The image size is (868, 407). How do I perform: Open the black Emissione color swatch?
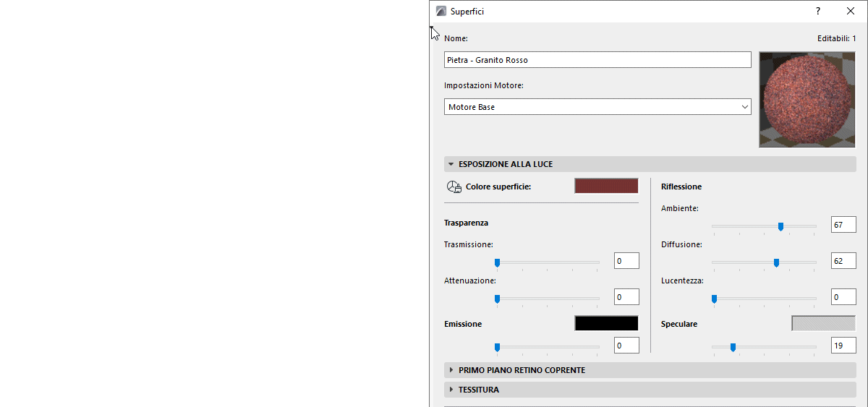click(606, 323)
